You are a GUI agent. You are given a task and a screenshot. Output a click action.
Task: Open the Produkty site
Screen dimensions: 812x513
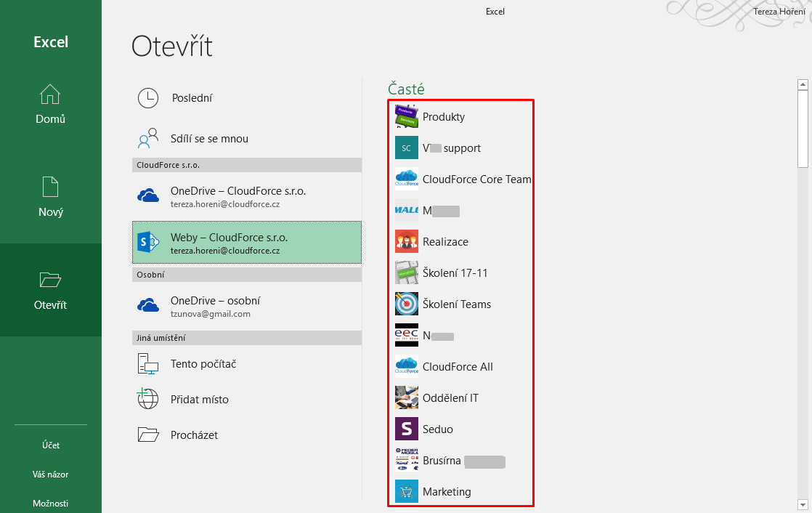pyautogui.click(x=443, y=117)
